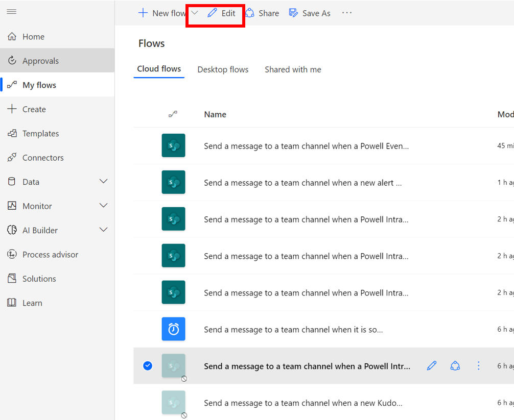Click the Flows page heading

(x=151, y=43)
